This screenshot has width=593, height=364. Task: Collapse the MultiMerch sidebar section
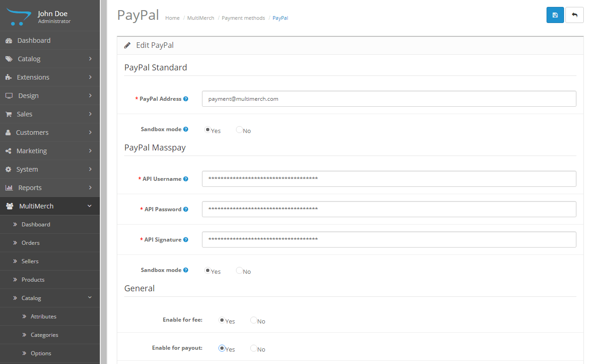[50, 206]
